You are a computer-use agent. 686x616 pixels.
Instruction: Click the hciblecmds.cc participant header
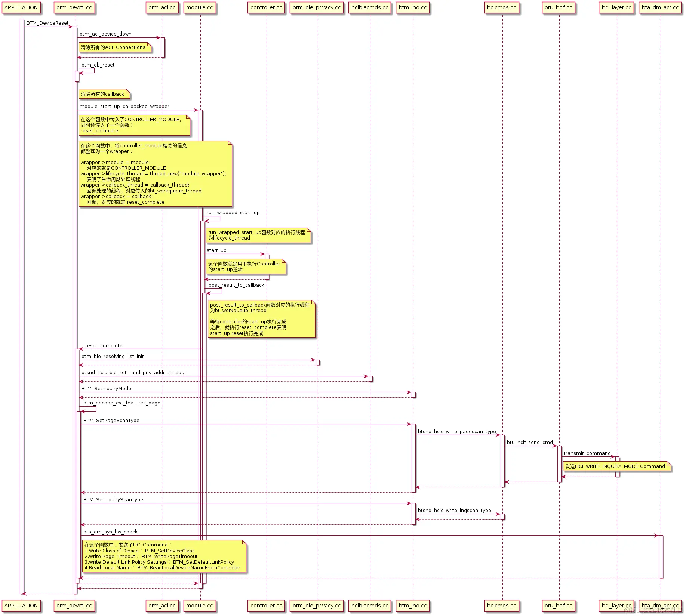(370, 7)
